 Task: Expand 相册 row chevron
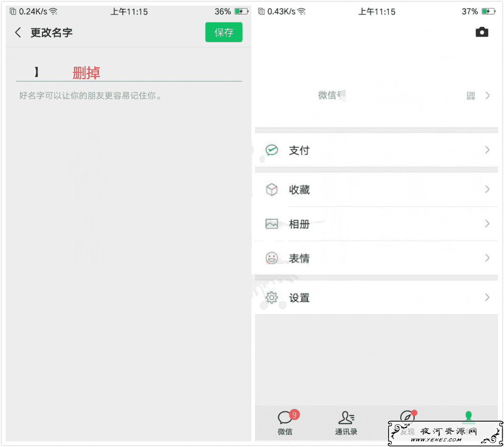[487, 223]
